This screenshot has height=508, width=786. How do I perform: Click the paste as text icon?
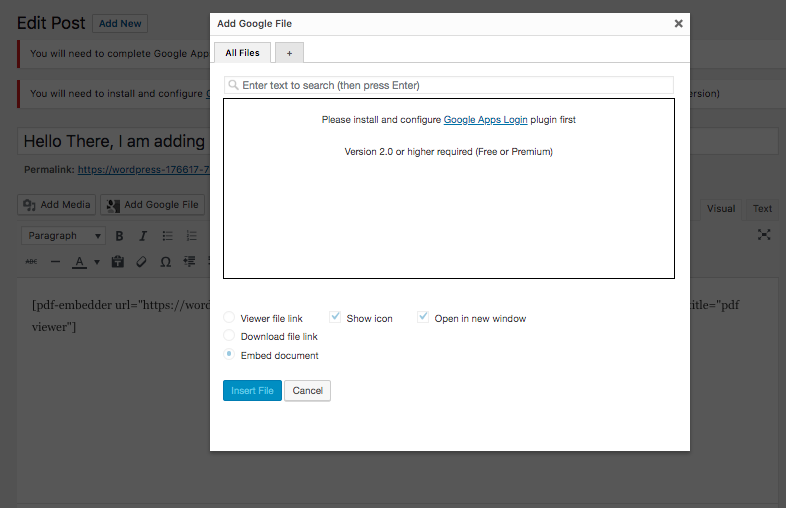(x=118, y=261)
